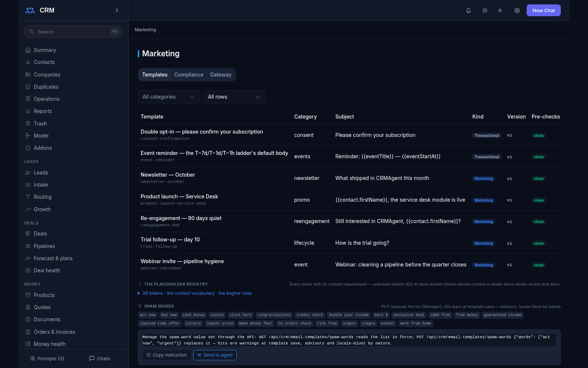588x368 pixels.
Task: Collapse the sidebar with the chevron arrow
Action: pos(117,10)
